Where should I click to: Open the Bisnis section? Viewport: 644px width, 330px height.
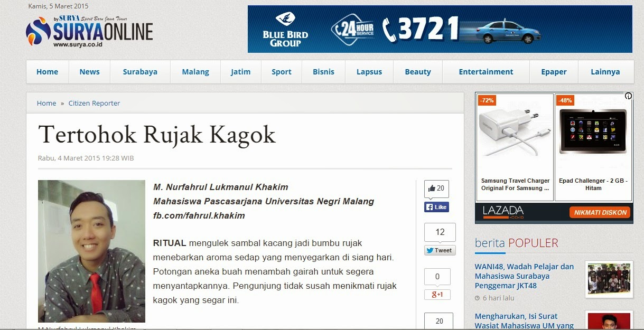tap(323, 72)
